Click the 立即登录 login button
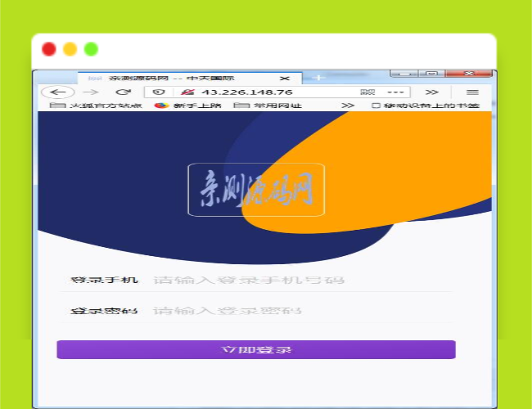This screenshot has height=409, width=532. [x=256, y=349]
